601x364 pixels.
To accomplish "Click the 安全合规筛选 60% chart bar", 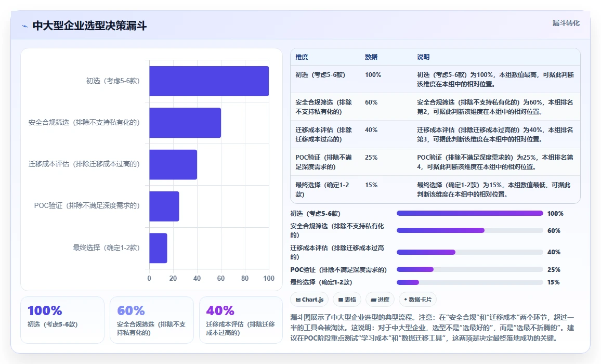I will pyautogui.click(x=185, y=123).
